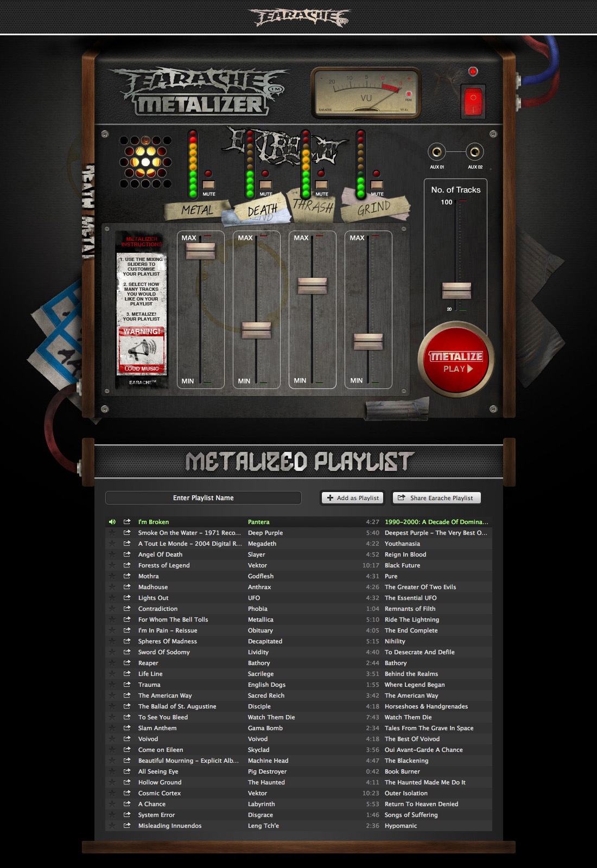Star the Sword Of Sodomy track
This screenshot has width=597, height=868.
click(x=112, y=652)
